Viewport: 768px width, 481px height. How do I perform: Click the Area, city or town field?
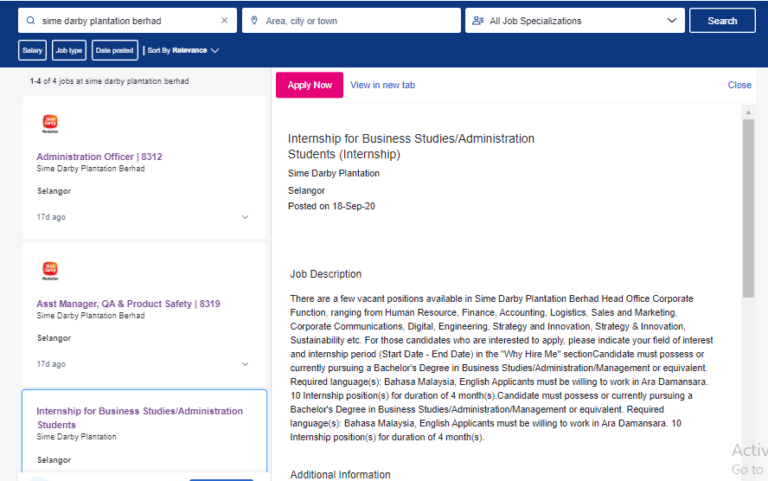click(x=356, y=20)
